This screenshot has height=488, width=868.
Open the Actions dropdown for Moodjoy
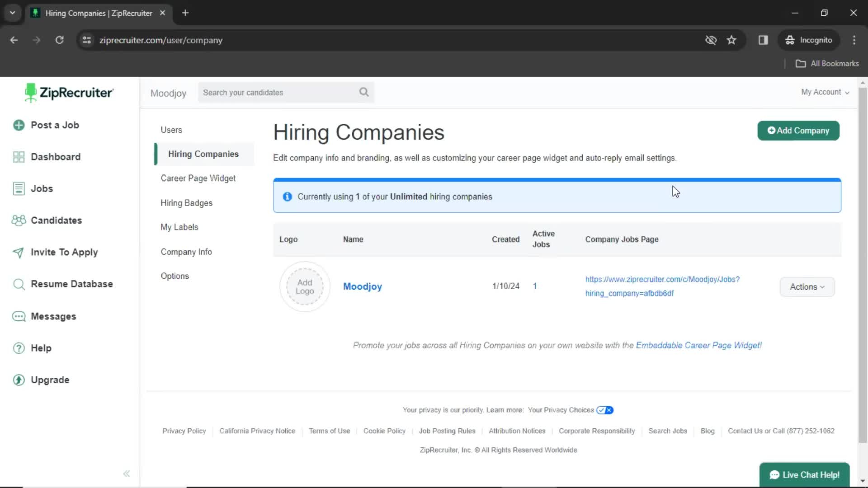[807, 287]
